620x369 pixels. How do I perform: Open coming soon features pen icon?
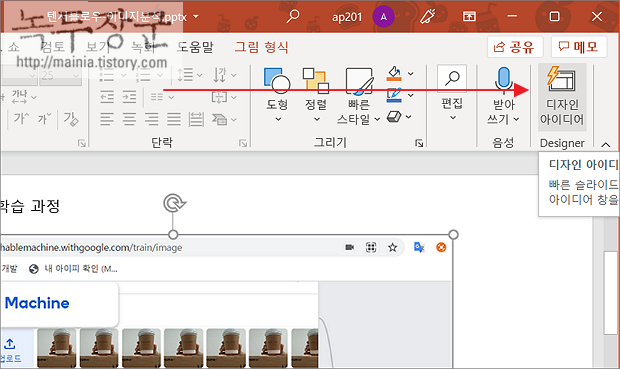point(427,17)
